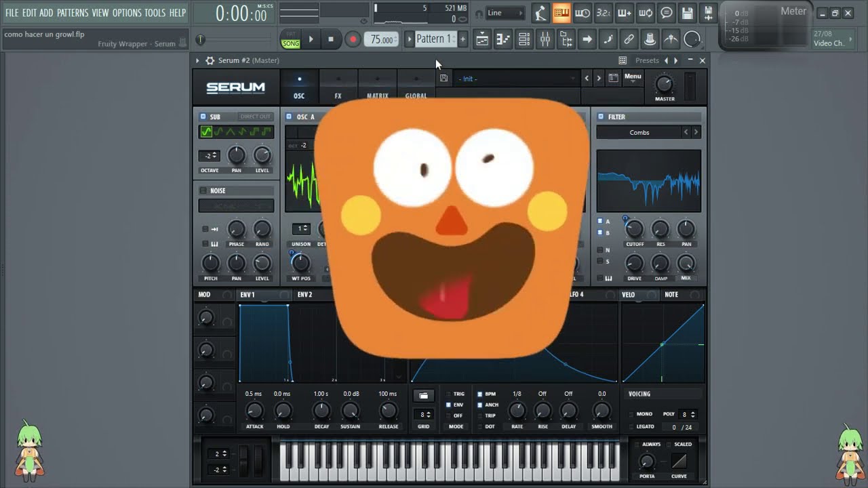Screen dimensions: 868x488
Task: Open the TOOLS menu
Action: [155, 13]
